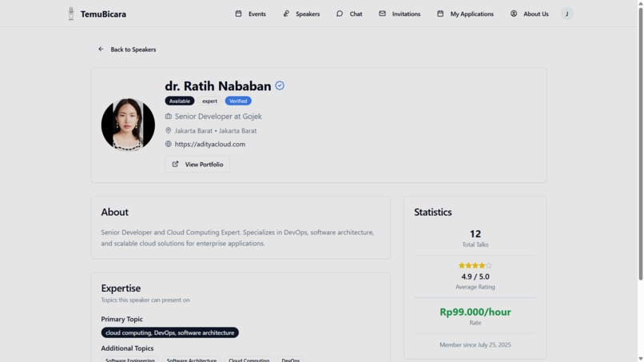Image resolution: width=644 pixels, height=362 pixels.
Task: Click the '4.9 / 5.0' rating text
Action: tap(475, 276)
